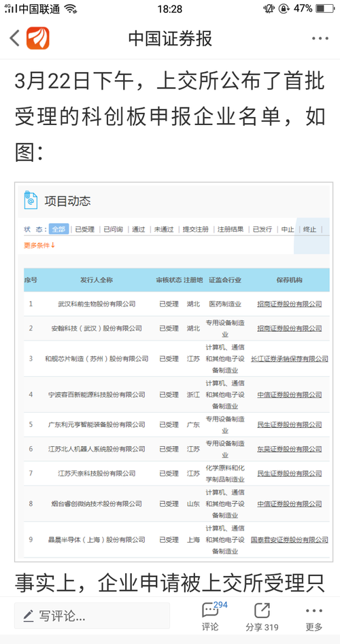Tap the 18:28 clock in status bar

(169, 9)
